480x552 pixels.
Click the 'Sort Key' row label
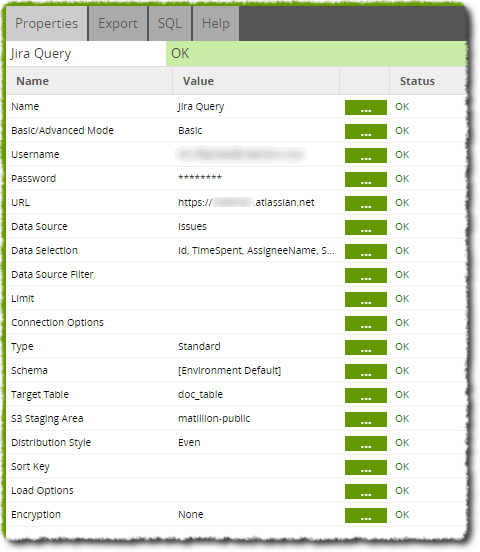(x=30, y=466)
